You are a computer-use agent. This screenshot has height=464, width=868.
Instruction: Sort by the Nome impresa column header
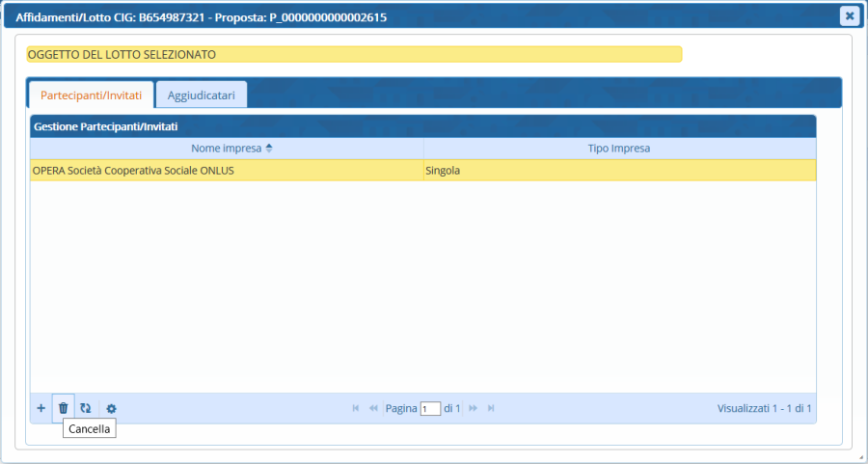pos(226,149)
